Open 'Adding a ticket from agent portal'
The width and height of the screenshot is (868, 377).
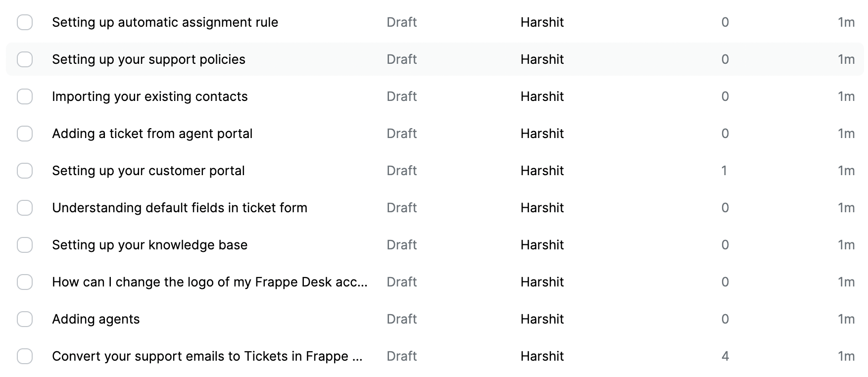tap(152, 133)
